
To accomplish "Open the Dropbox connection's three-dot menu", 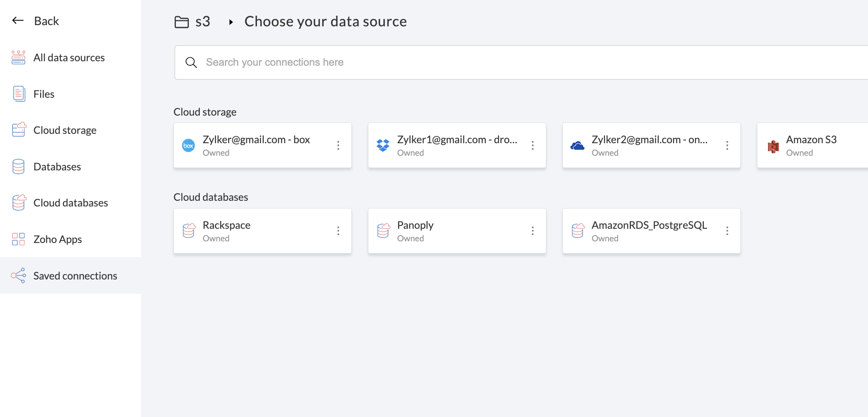I will [x=533, y=146].
